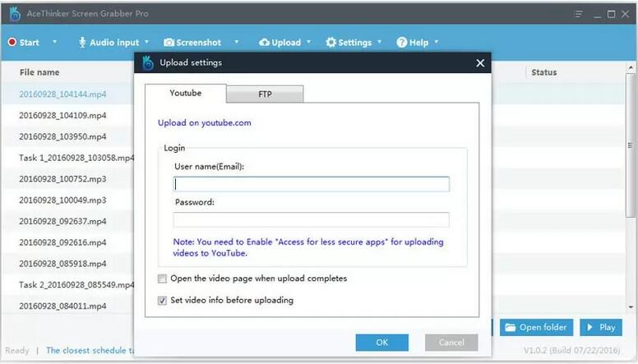638x364 pixels.
Task: Open the Help menu
Action: [418, 42]
